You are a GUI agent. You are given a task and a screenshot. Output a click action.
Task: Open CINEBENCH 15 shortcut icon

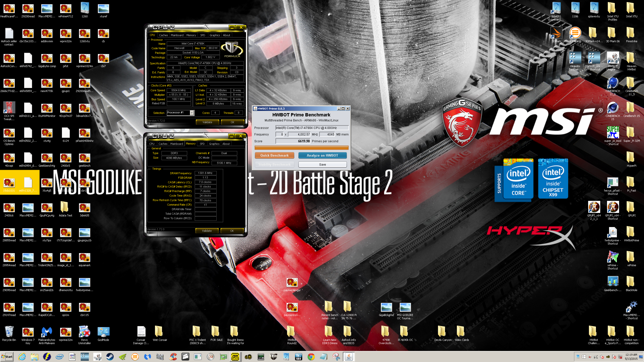613,111
